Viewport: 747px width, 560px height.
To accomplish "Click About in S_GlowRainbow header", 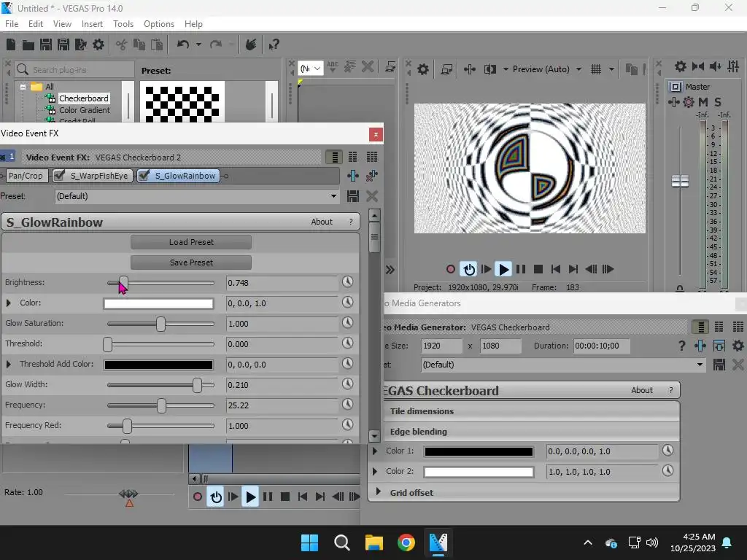I will click(x=322, y=222).
